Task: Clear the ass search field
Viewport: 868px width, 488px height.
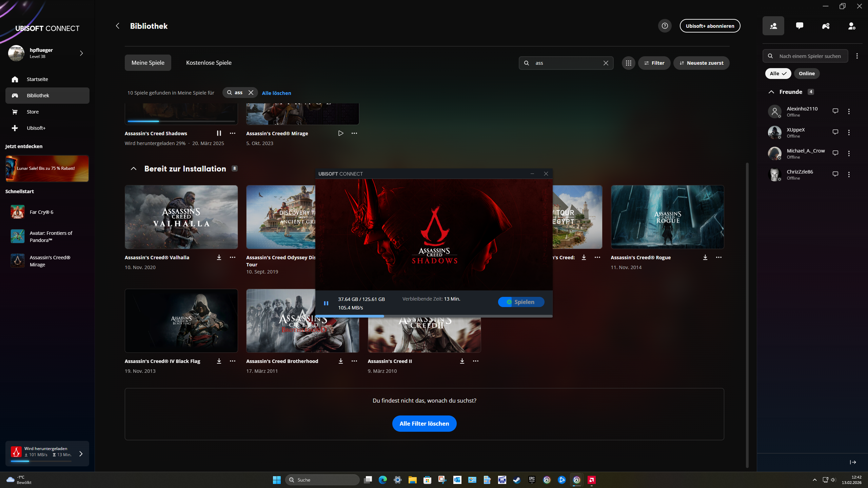Action: coord(606,63)
